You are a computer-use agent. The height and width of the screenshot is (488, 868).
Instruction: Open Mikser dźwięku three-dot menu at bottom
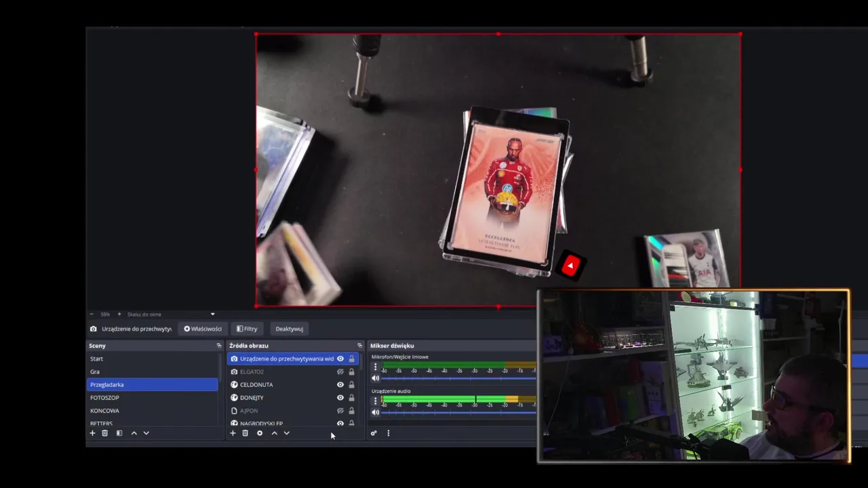coord(388,433)
